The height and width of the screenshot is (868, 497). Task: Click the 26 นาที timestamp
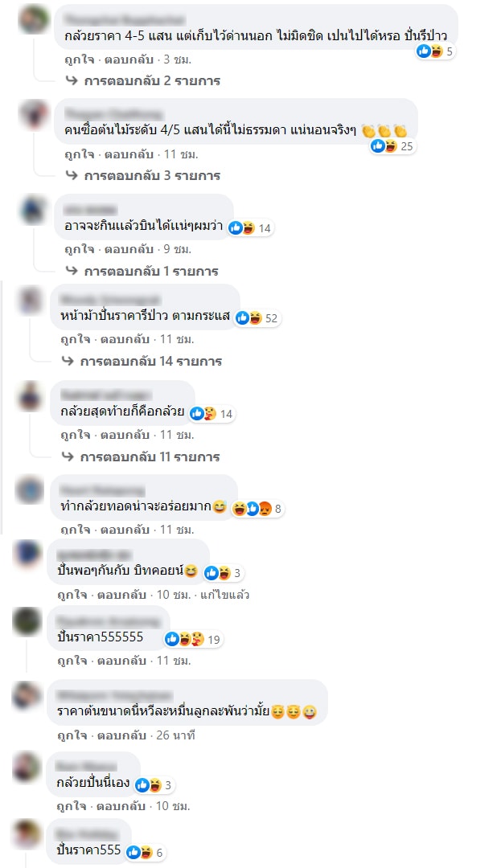(x=175, y=735)
